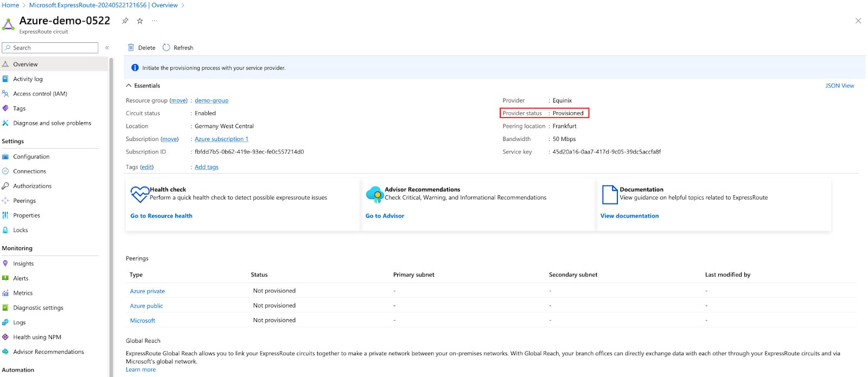Click the Health check heart icon
868x377 pixels.
(x=139, y=194)
